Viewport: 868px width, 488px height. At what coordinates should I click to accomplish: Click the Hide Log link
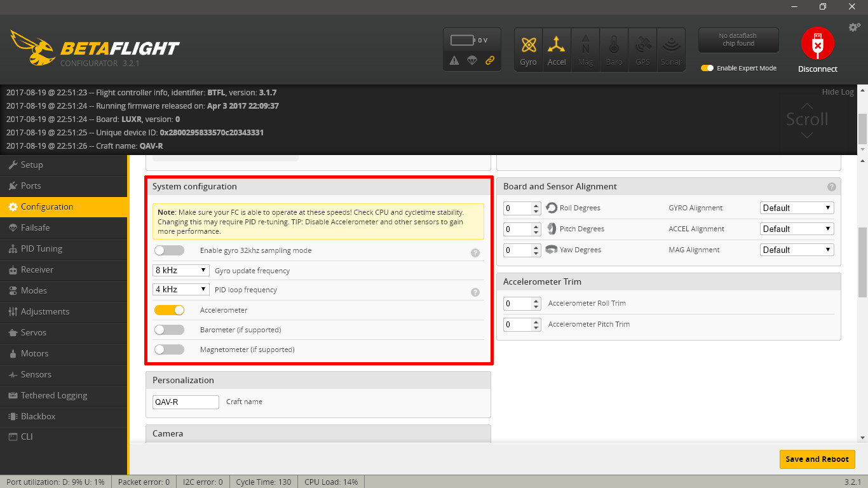click(x=837, y=92)
